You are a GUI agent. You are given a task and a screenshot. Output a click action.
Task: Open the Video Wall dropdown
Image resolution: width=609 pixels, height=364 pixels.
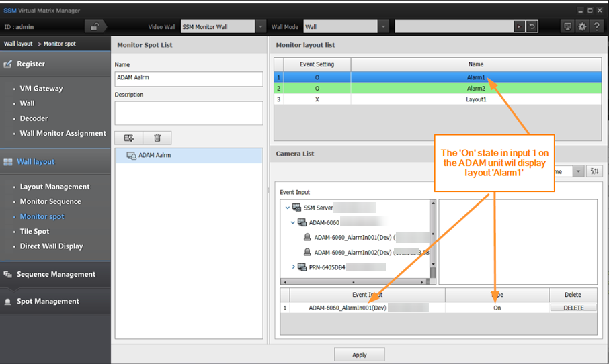(x=260, y=27)
